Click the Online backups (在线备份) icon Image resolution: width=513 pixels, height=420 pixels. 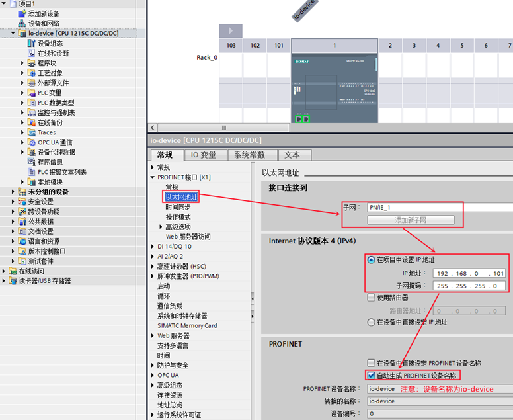(x=32, y=122)
